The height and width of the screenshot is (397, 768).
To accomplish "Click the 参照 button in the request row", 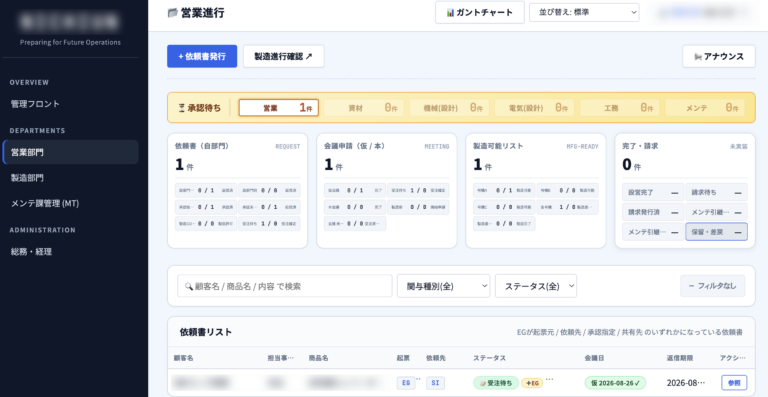I will point(734,383).
